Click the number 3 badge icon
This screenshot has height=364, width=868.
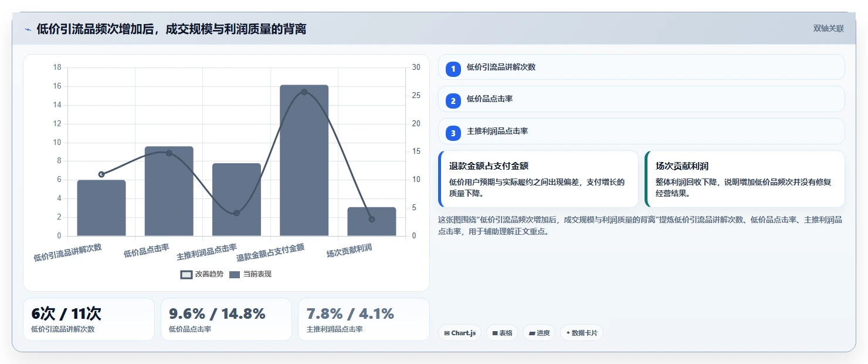[x=453, y=133]
